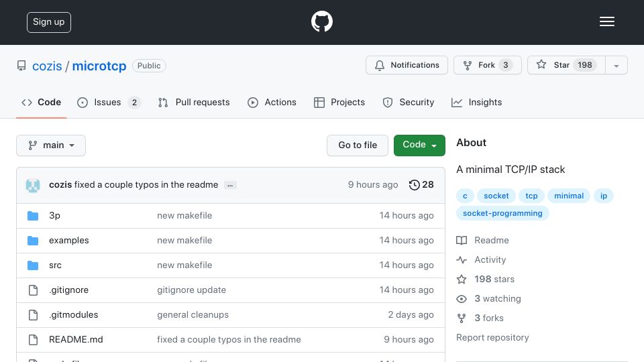This screenshot has width=644, height=362.
Task: Click the Report repository link
Action: tap(492, 337)
